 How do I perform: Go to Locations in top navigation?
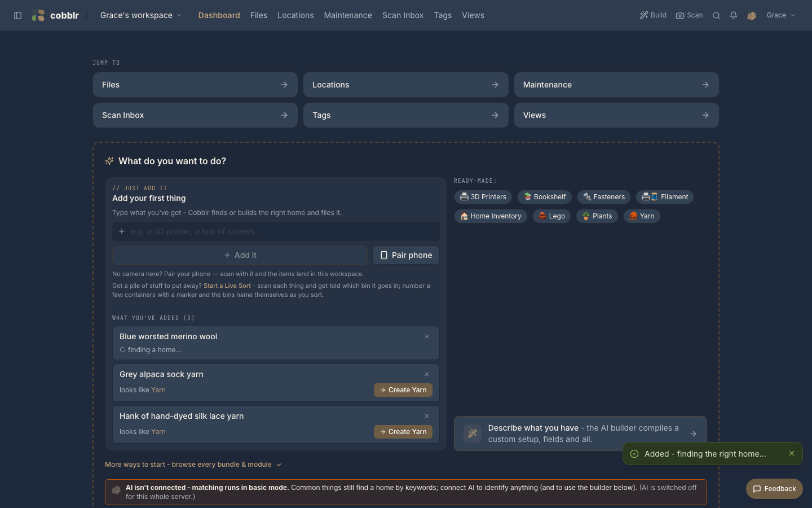(295, 15)
